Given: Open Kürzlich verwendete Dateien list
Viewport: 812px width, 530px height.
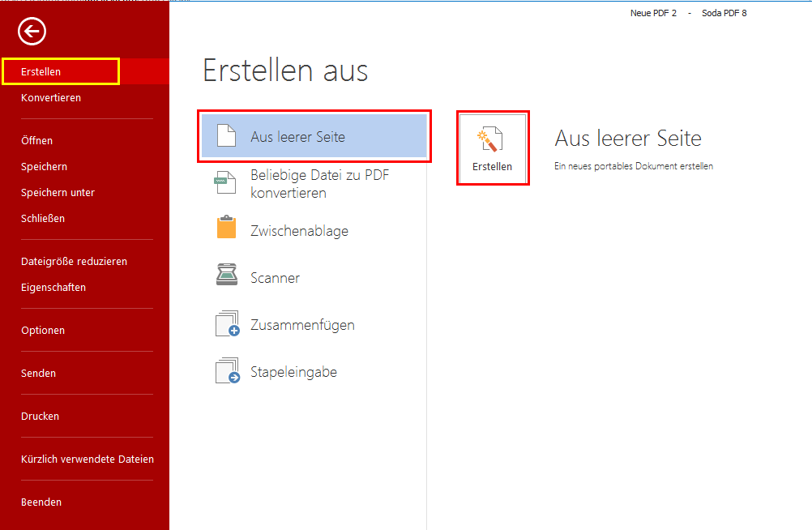Looking at the screenshot, I should pyautogui.click(x=88, y=459).
